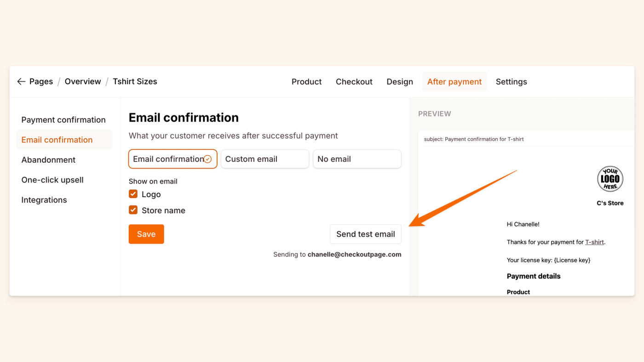The height and width of the screenshot is (362, 644).
Task: Click the T-shirt link in the preview
Action: pos(594,242)
